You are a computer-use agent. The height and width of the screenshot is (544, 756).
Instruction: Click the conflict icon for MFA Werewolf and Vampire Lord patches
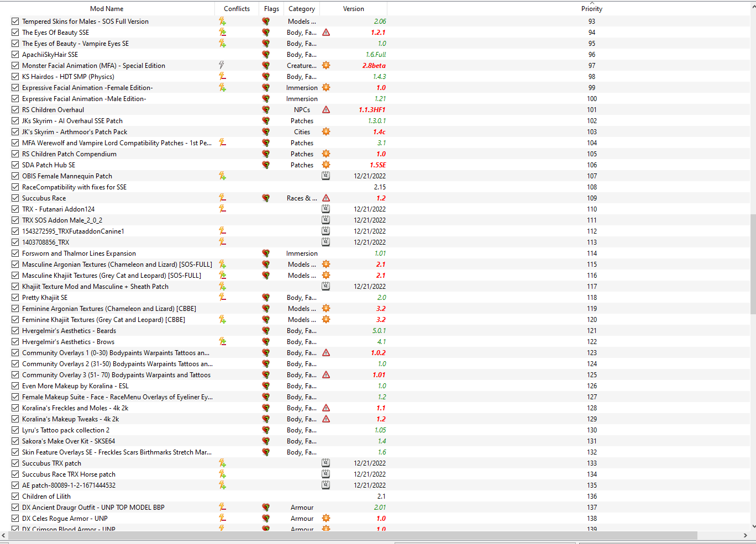[222, 143]
